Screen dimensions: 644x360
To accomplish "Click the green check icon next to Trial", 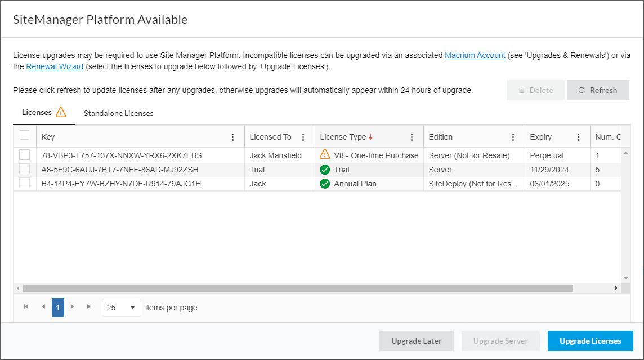I will coord(325,169).
